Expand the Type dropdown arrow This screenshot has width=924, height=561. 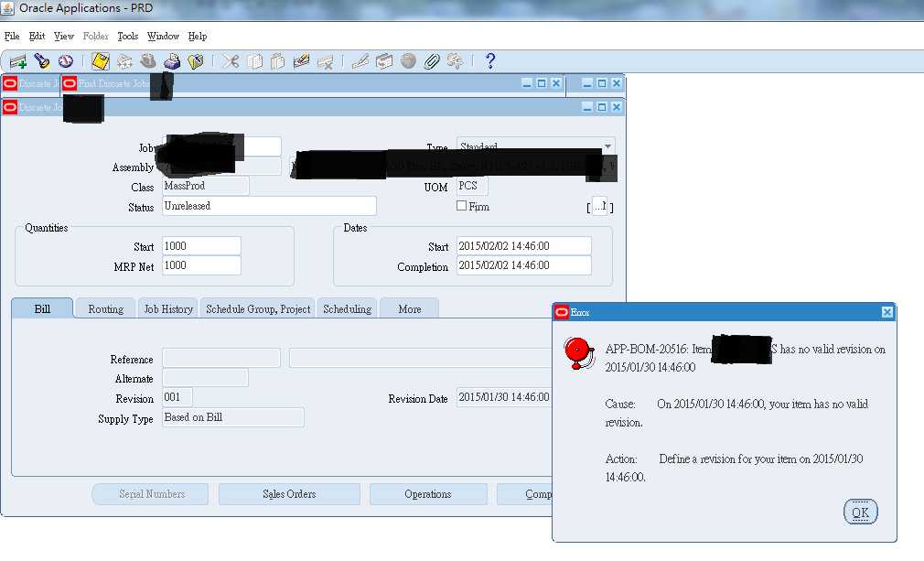click(607, 146)
